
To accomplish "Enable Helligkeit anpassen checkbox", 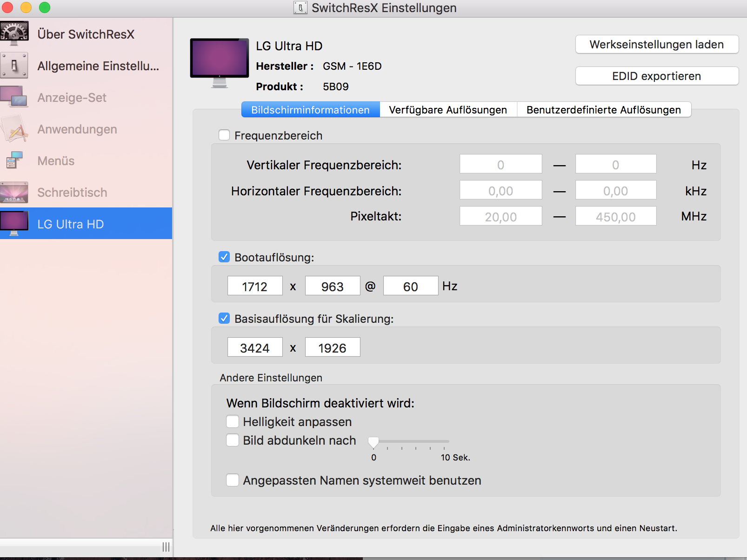I will coord(233,421).
